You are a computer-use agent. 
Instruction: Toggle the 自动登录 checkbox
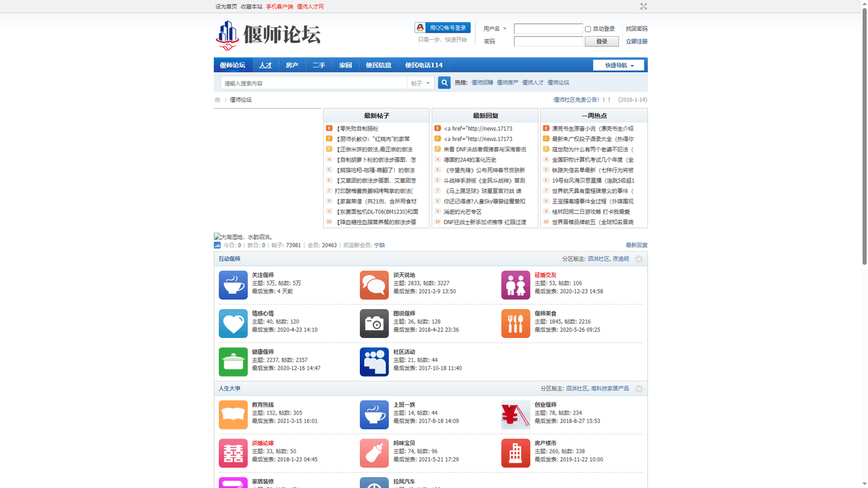tap(588, 29)
